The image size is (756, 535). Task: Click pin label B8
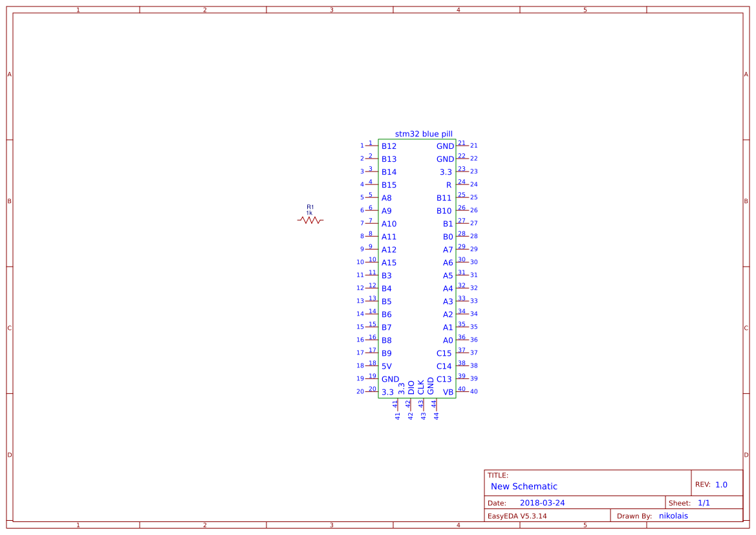(x=386, y=340)
